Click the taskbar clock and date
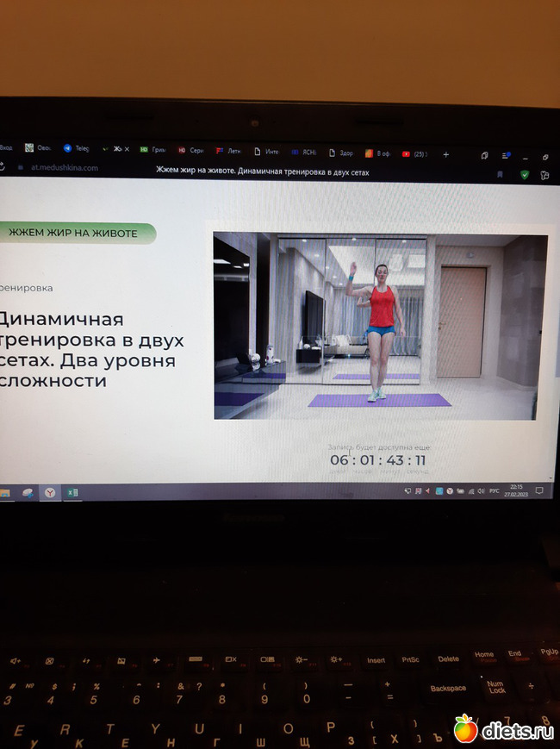This screenshot has height=749, width=560. click(514, 490)
